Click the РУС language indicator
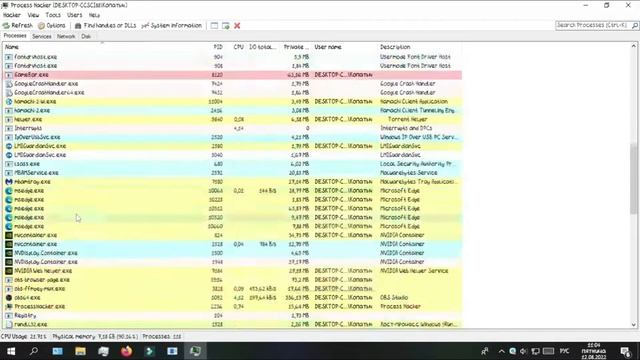This screenshot has width=640, height=360. [x=564, y=351]
